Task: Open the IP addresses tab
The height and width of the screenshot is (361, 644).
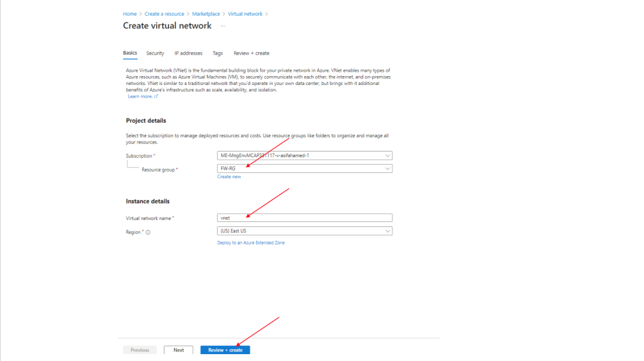Action: [x=188, y=53]
